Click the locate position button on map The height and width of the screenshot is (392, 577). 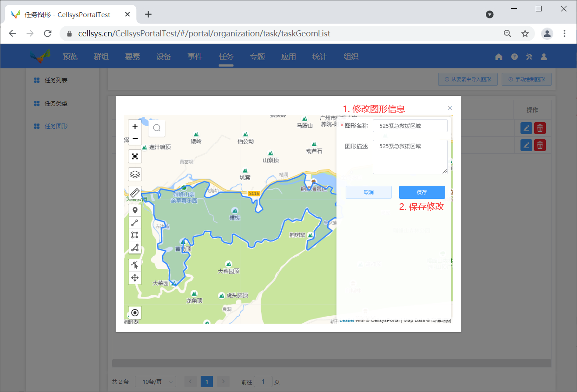pyautogui.click(x=135, y=313)
